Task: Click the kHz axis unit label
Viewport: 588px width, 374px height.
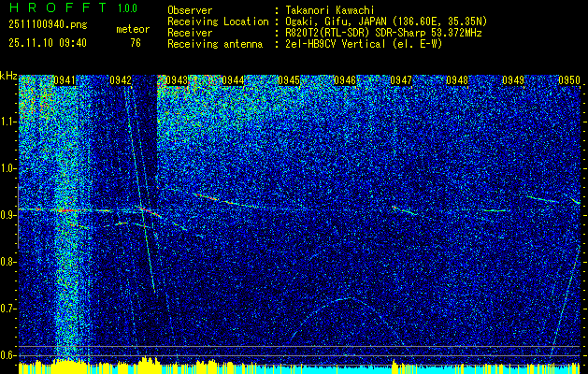Action: click(x=8, y=76)
